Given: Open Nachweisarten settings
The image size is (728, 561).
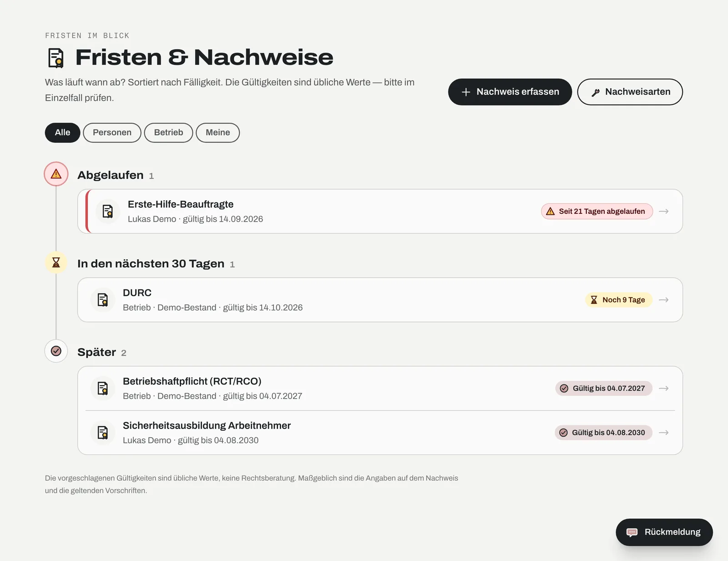Looking at the screenshot, I should coord(630,92).
